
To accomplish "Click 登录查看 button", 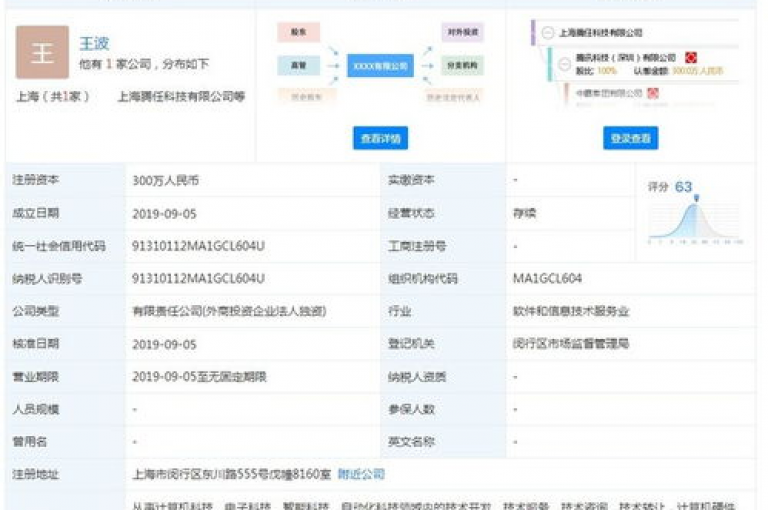I will (x=630, y=139).
